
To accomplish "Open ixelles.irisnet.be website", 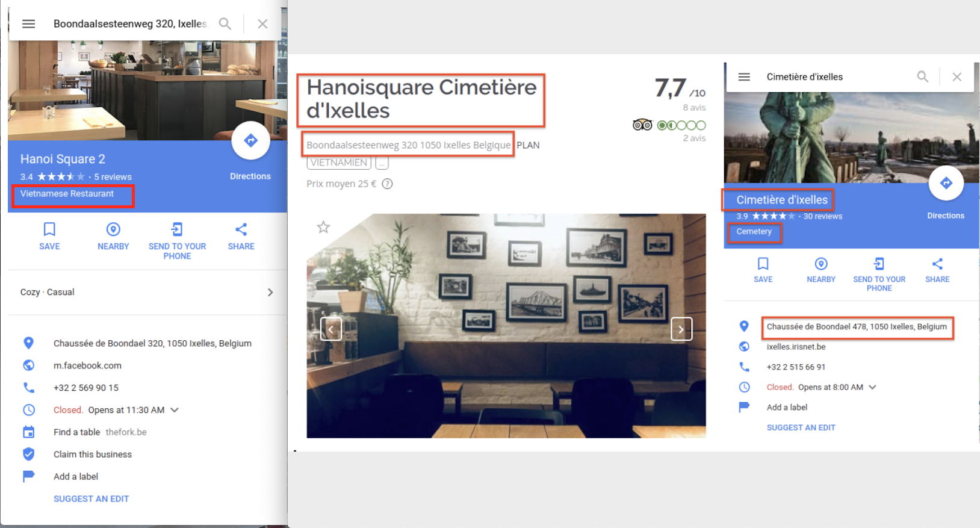I will 796,347.
